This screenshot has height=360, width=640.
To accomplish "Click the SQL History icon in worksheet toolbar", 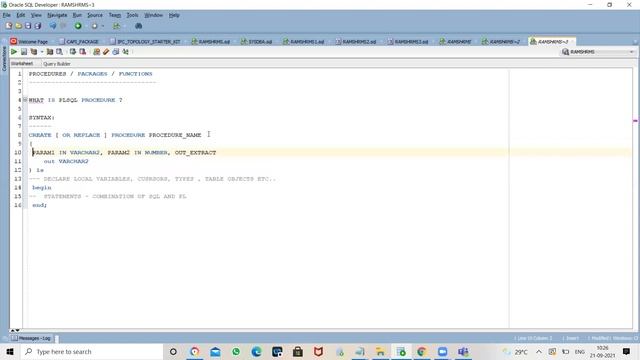I will tap(116, 52).
